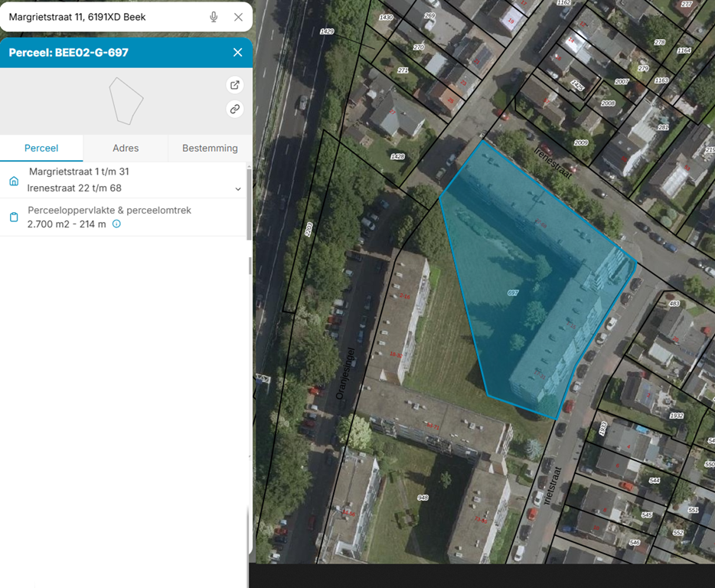Viewport: 715px width, 588px height.
Task: Clear the address search field
Action: 238,17
